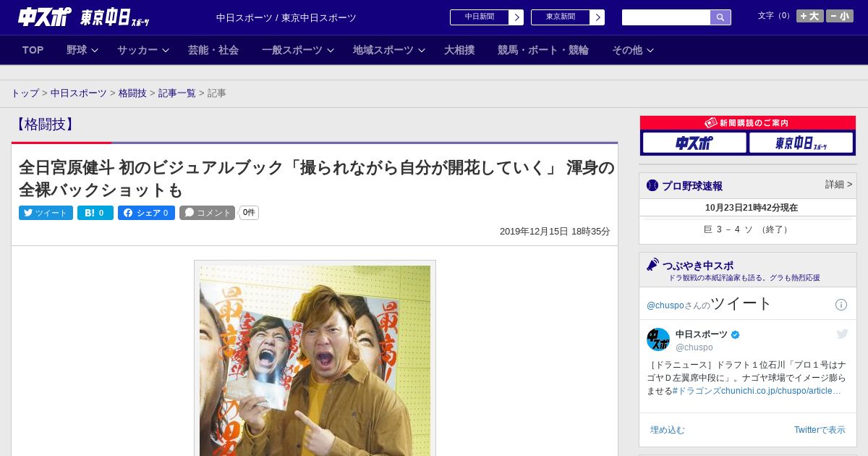This screenshot has width=868, height=456.
Task: Open 詳細 > link in プロ野球速報
Action: pos(838,185)
